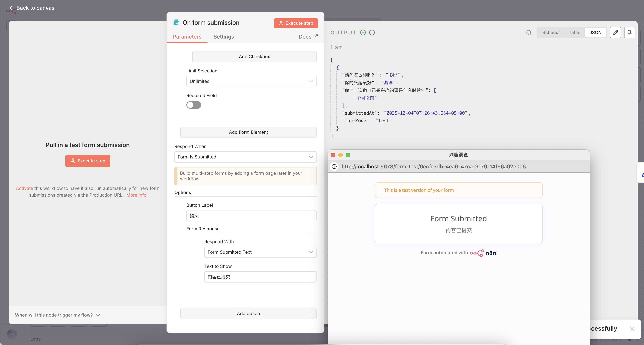Screen dimensions: 644x345
Task: Open the Limit Selection dropdown
Action: tap(251, 82)
